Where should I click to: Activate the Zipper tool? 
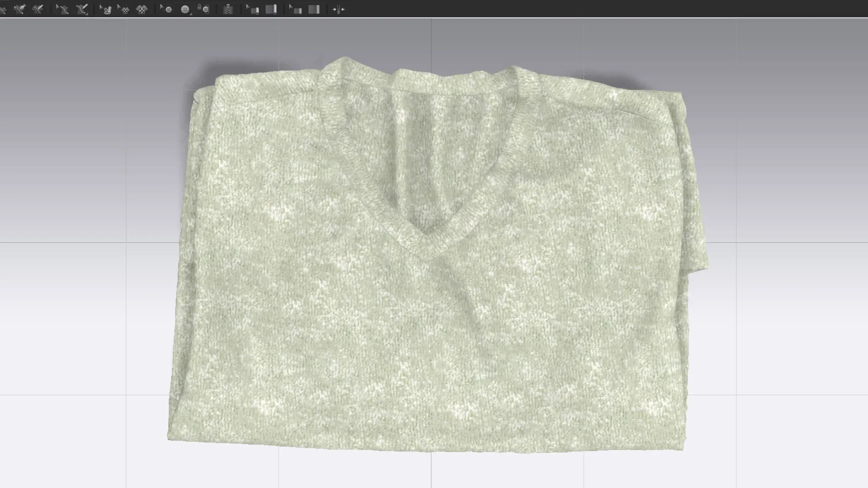click(228, 9)
